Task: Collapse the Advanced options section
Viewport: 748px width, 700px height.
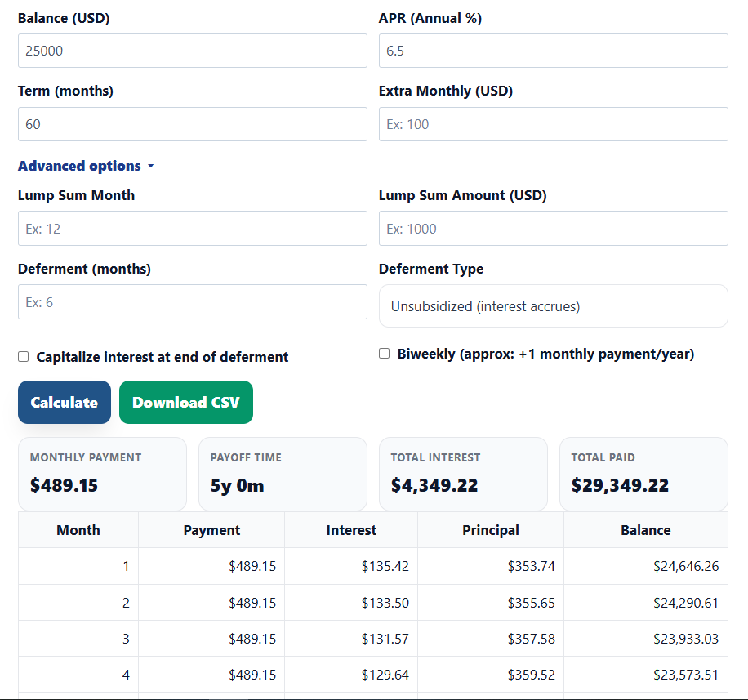Action: click(80, 166)
